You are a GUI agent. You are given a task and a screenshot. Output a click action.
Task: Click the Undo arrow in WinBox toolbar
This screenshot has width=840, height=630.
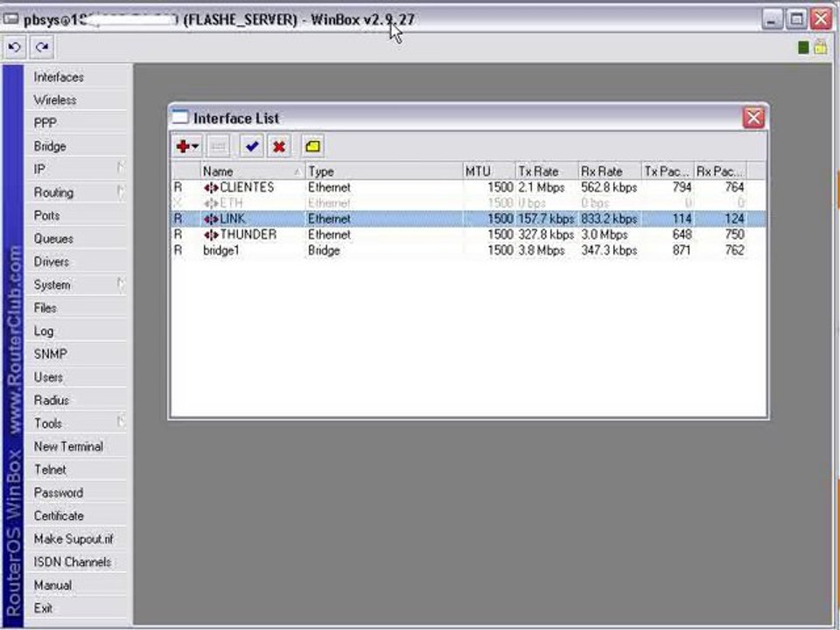[x=15, y=47]
